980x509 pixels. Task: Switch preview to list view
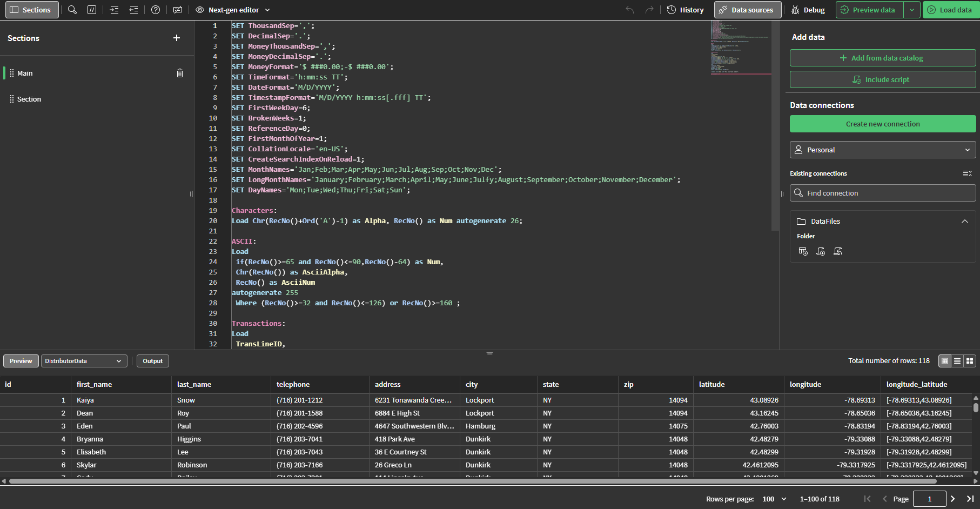957,361
